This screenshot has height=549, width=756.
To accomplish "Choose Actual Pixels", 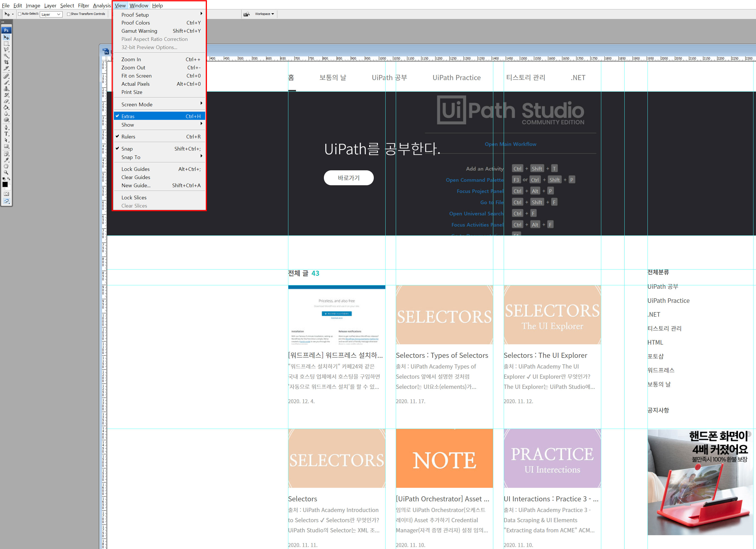I will tap(159, 84).
